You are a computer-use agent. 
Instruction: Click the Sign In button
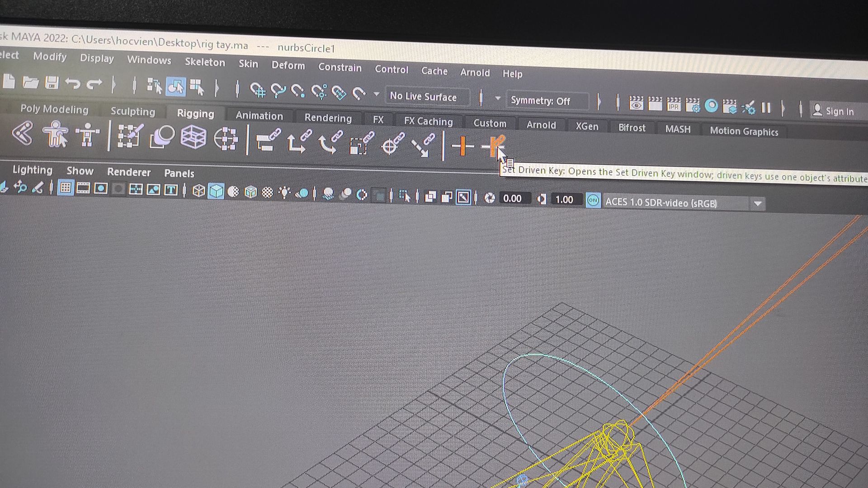(x=833, y=111)
